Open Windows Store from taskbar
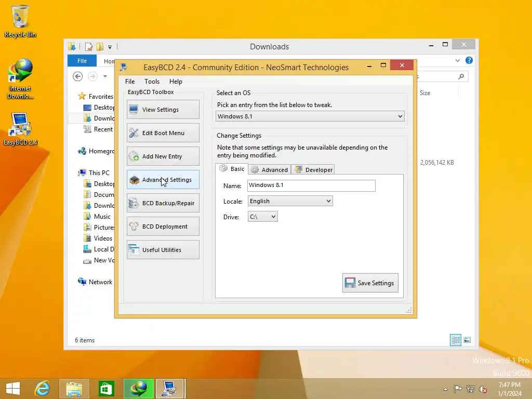 106,389
